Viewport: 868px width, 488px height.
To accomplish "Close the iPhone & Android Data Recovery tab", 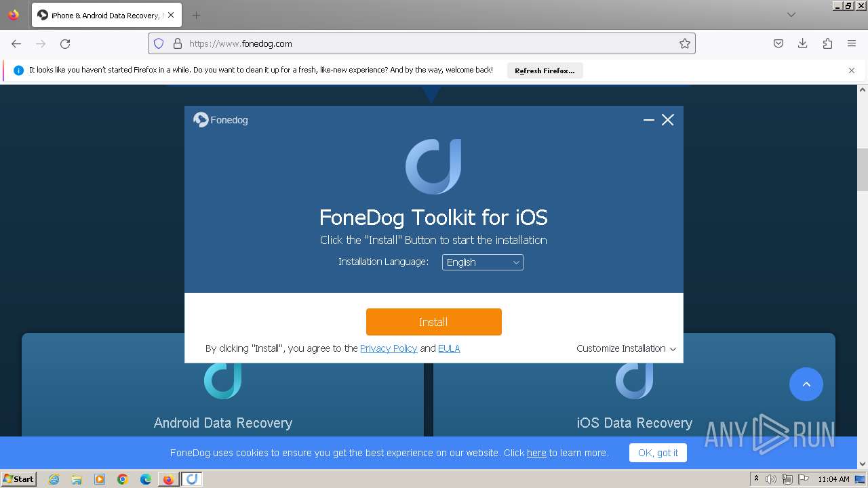I will coord(170,15).
